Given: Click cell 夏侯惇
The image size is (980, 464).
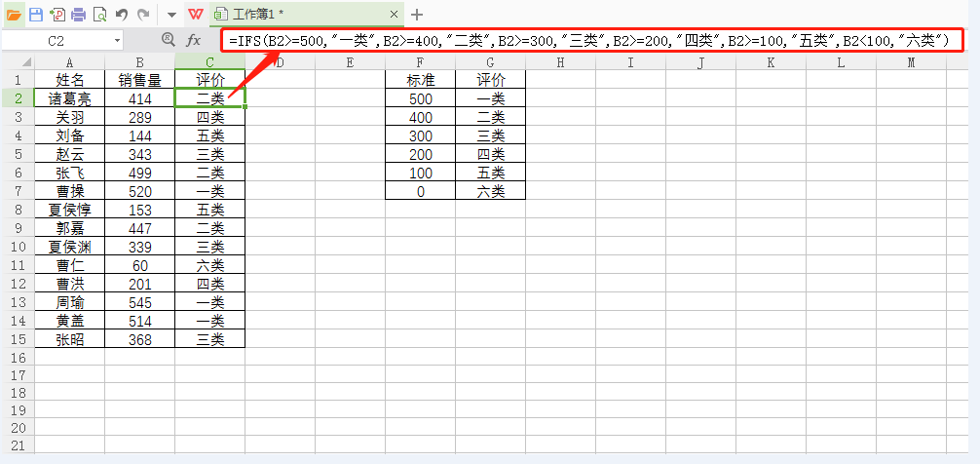Looking at the screenshot, I should [x=69, y=210].
